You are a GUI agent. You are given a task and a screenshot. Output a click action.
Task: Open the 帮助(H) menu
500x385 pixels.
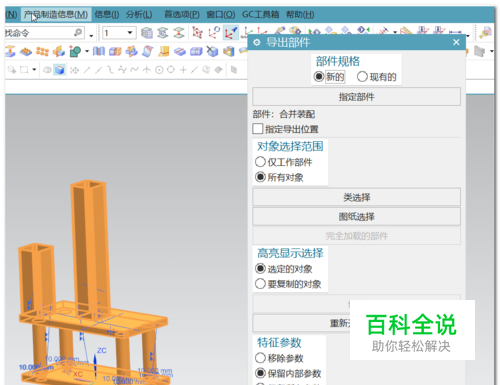coord(300,15)
